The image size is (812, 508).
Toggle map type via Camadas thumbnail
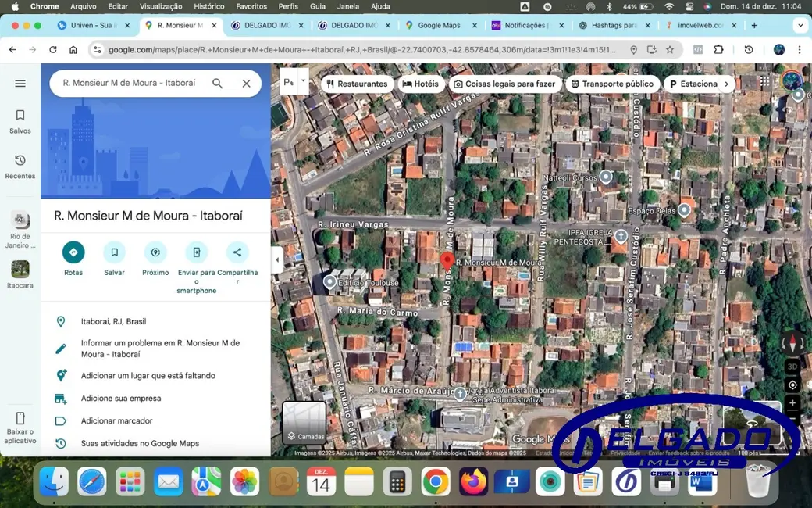[304, 422]
